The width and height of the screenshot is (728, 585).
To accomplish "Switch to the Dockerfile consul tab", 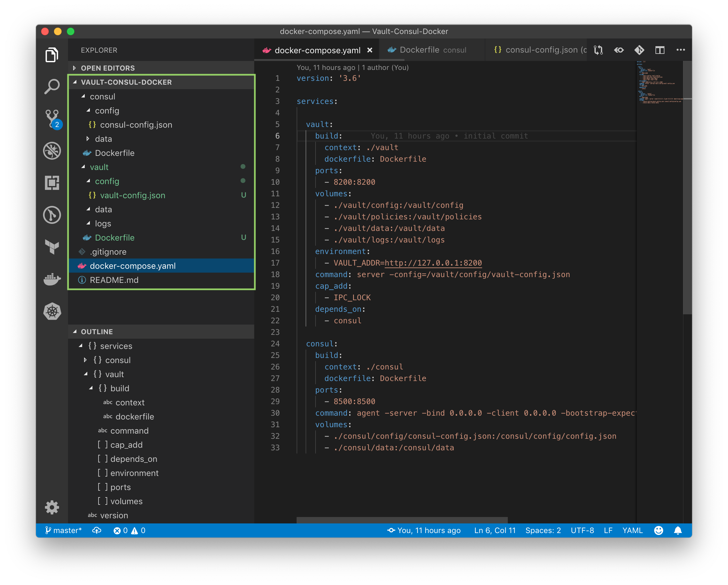I will pos(431,50).
